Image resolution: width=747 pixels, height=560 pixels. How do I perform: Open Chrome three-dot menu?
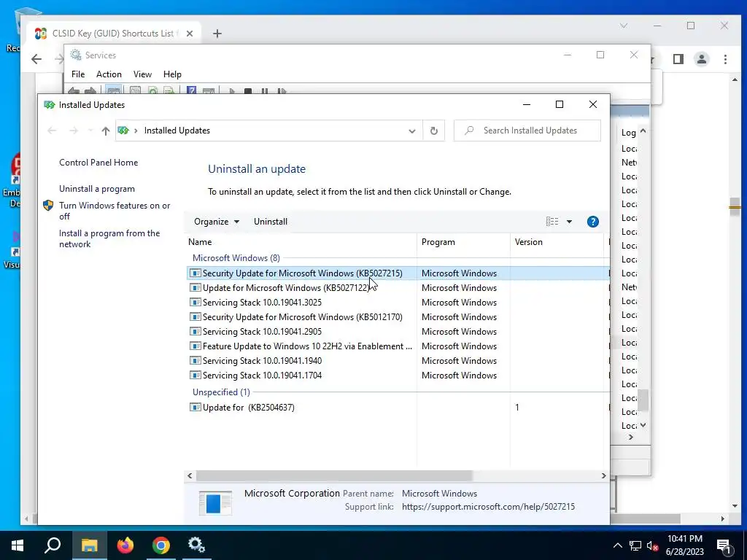[725, 59]
